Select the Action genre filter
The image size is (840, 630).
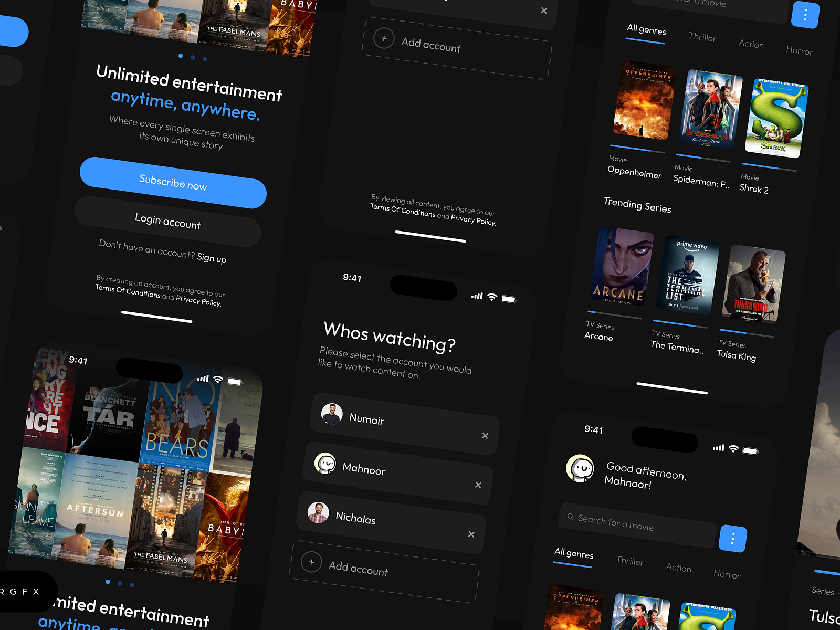pyautogui.click(x=751, y=45)
